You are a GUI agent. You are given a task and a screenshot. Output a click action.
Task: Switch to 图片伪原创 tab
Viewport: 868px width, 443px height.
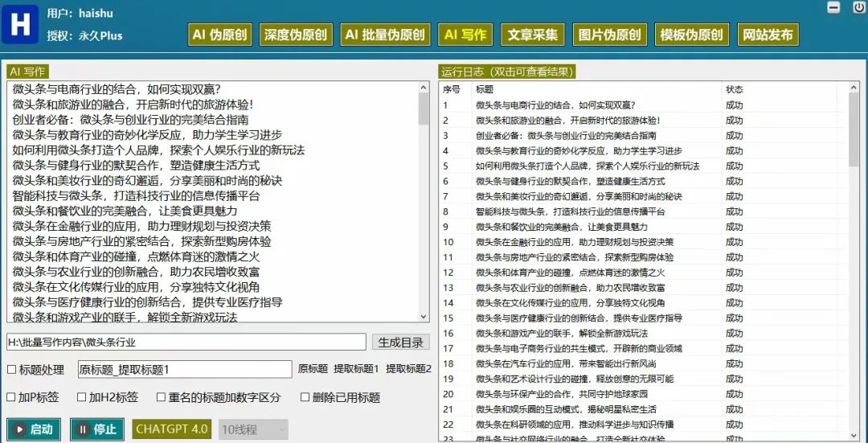tap(609, 35)
